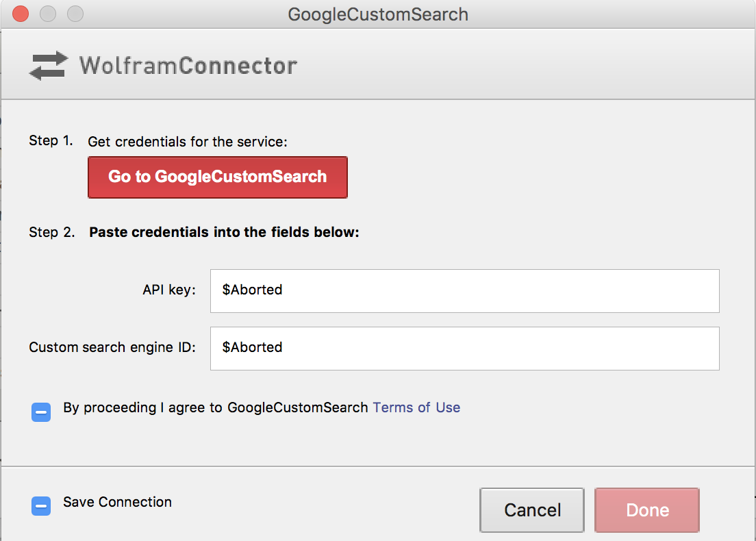Click the WolframConnector arrows logo icon

click(x=49, y=66)
